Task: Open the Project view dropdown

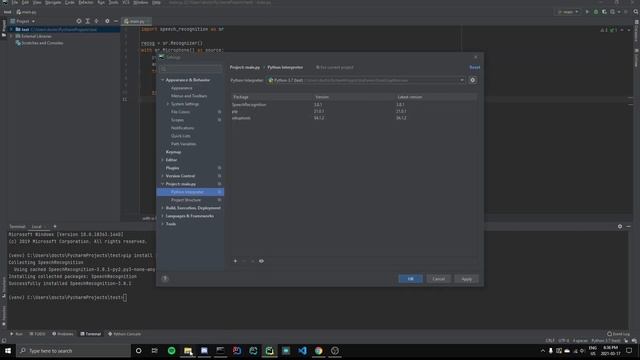Action: pyautogui.click(x=23, y=21)
